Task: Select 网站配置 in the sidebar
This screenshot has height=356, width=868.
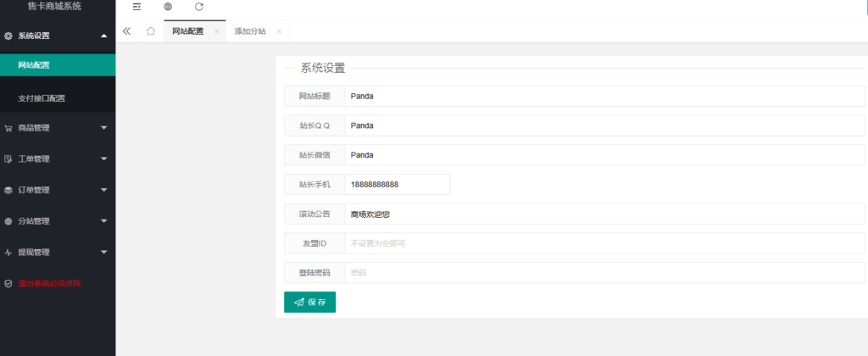Action: pyautogui.click(x=58, y=65)
